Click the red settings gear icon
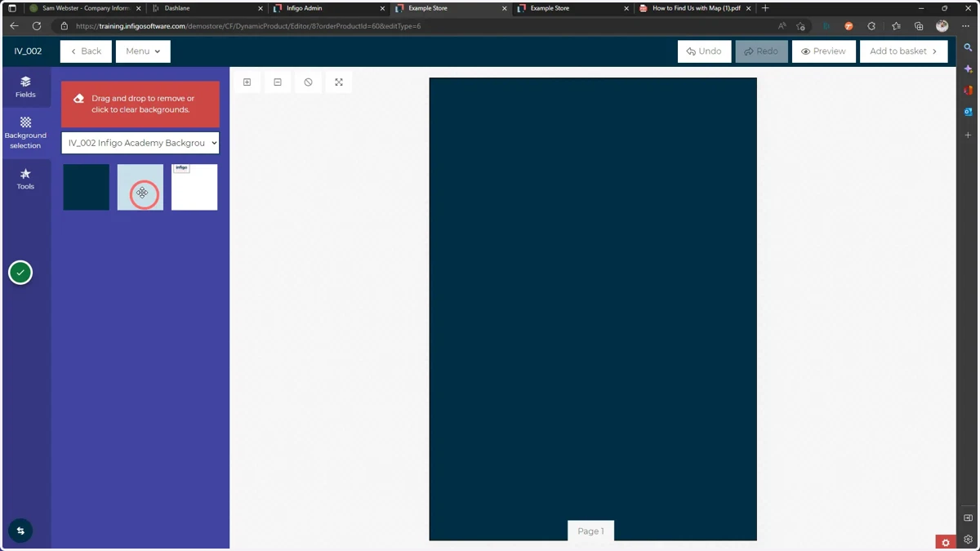 946,543
